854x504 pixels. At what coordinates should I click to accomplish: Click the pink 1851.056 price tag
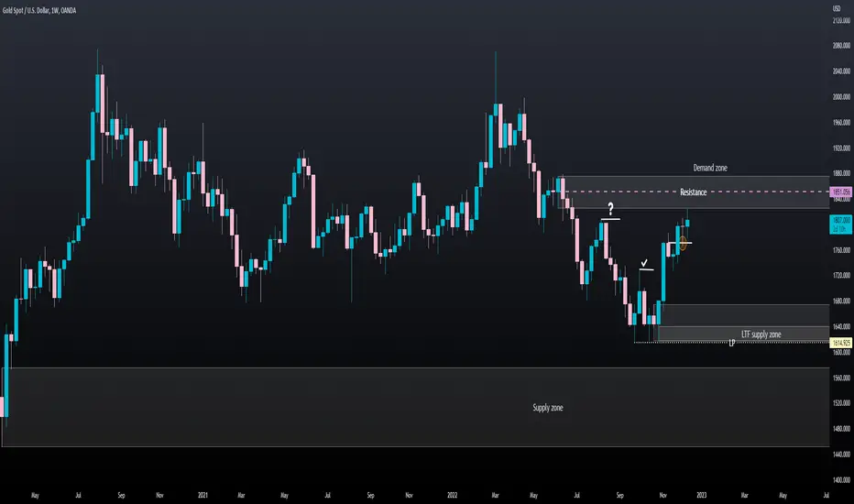point(840,192)
